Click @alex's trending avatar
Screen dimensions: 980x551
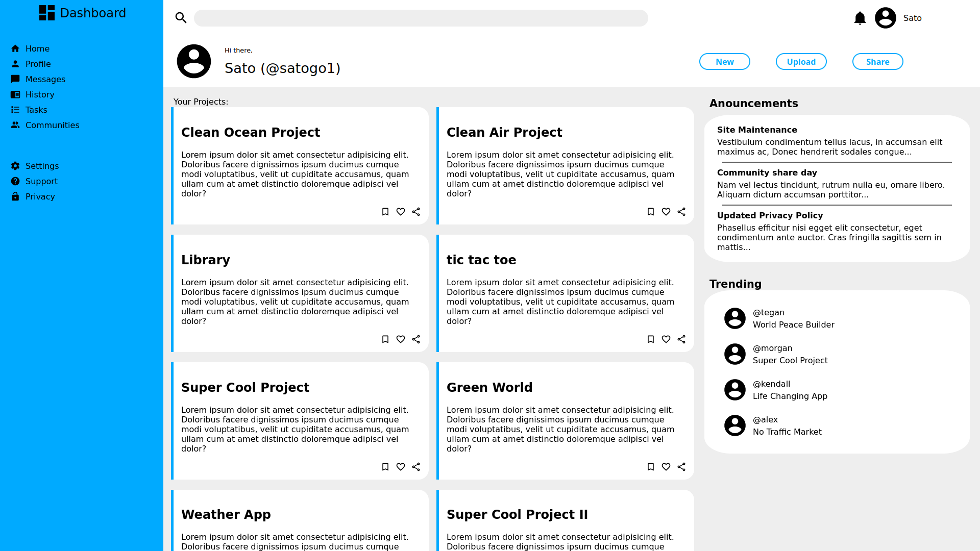tap(735, 425)
